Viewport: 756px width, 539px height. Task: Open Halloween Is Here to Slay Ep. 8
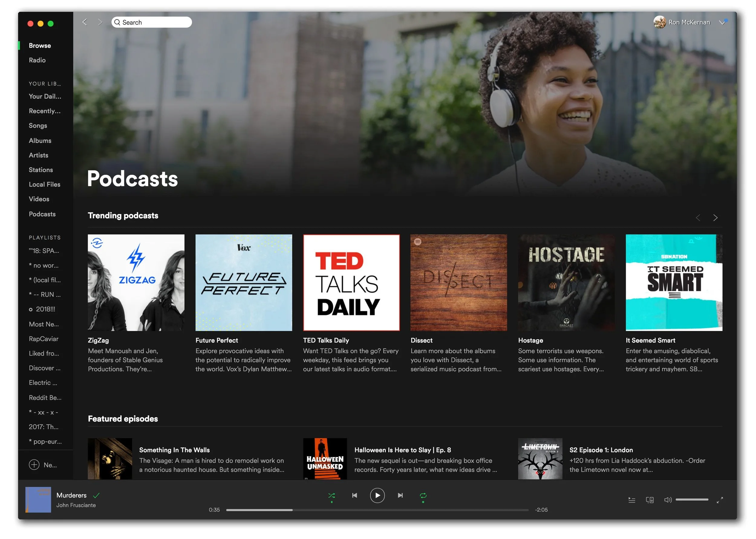(403, 450)
